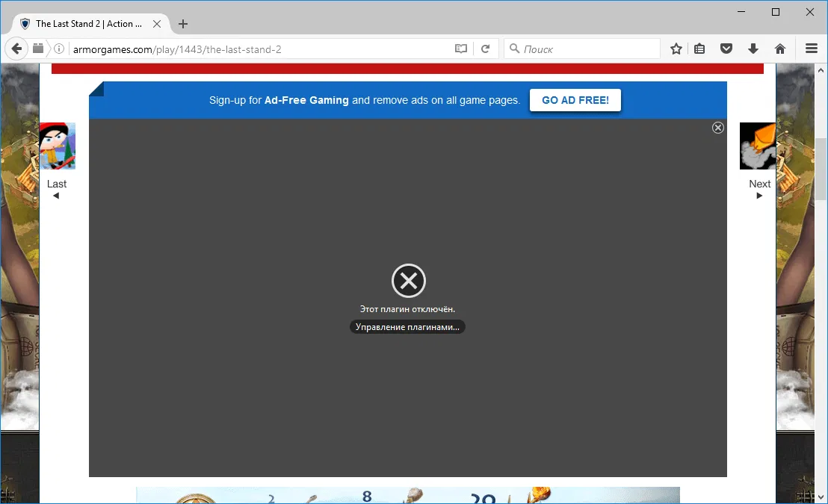Click the Pocket save icon
The width and height of the screenshot is (828, 504).
click(x=726, y=49)
